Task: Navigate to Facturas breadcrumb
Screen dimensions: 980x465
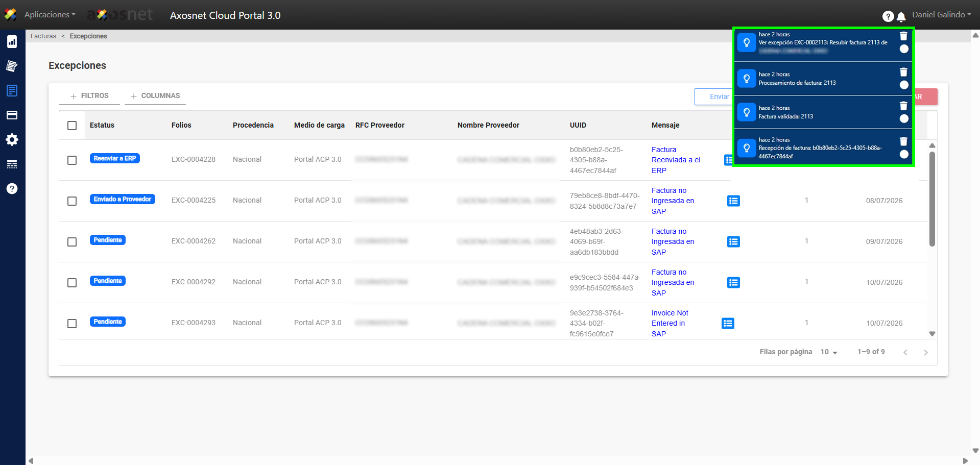Action: 43,36
